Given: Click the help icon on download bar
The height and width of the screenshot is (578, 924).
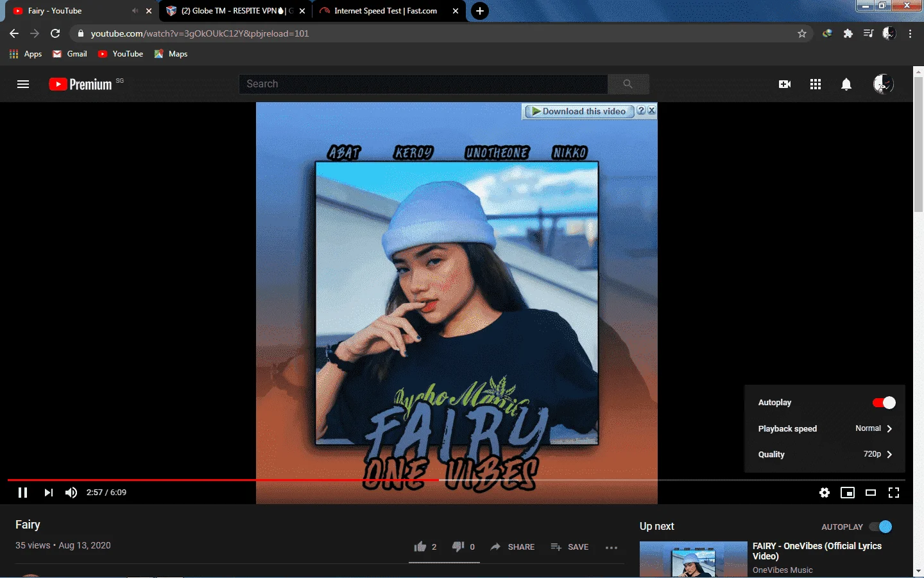Looking at the screenshot, I should [641, 110].
